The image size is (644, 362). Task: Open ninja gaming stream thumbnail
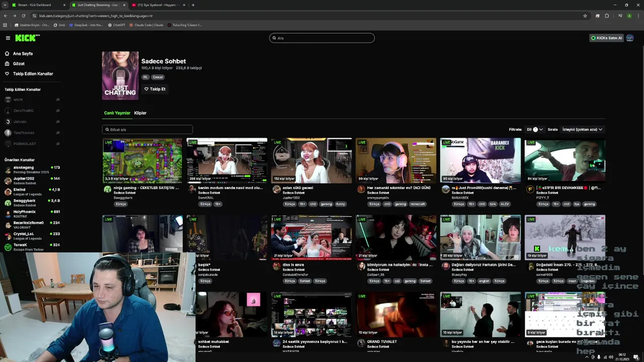pyautogui.click(x=142, y=160)
